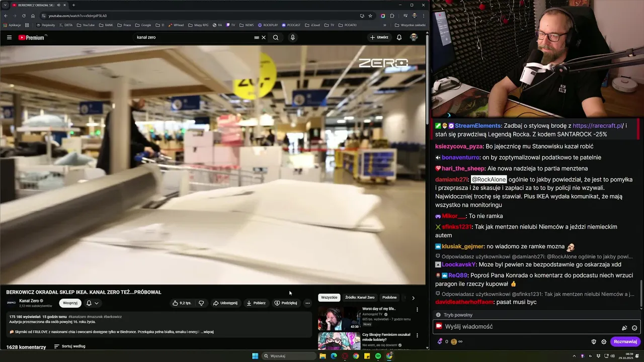The image size is (644, 362).
Task: Select the Wszystkie filter chip
Action: click(329, 298)
